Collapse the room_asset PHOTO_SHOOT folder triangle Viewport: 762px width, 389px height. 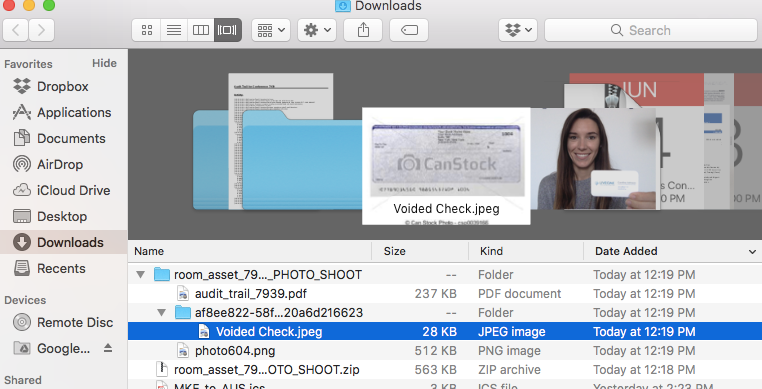140,275
